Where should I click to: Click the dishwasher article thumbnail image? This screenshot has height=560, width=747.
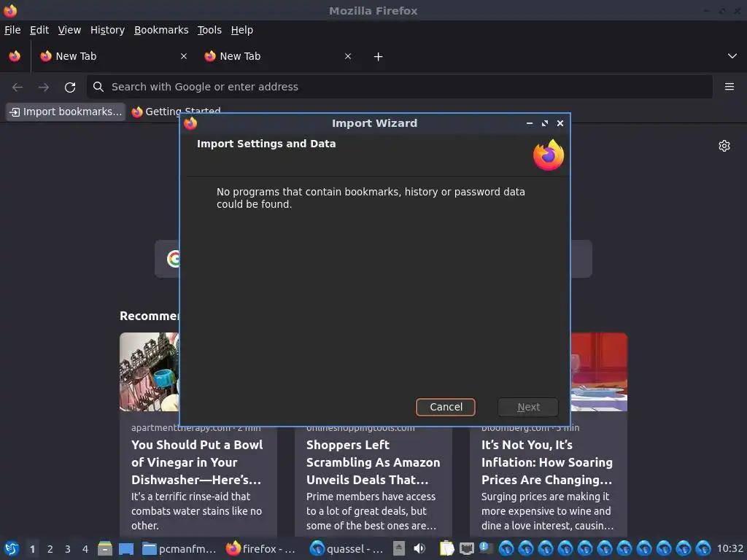(149, 371)
